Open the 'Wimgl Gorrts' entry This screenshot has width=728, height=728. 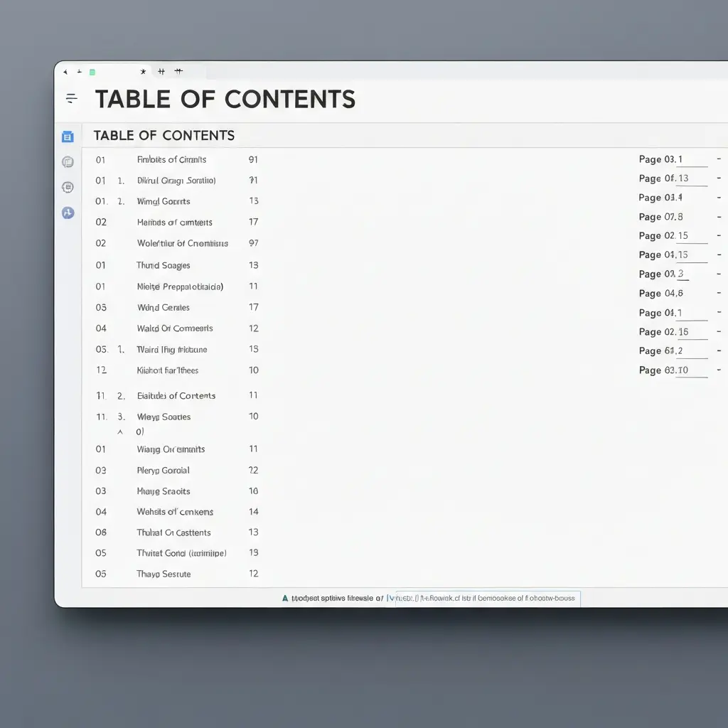click(x=164, y=201)
